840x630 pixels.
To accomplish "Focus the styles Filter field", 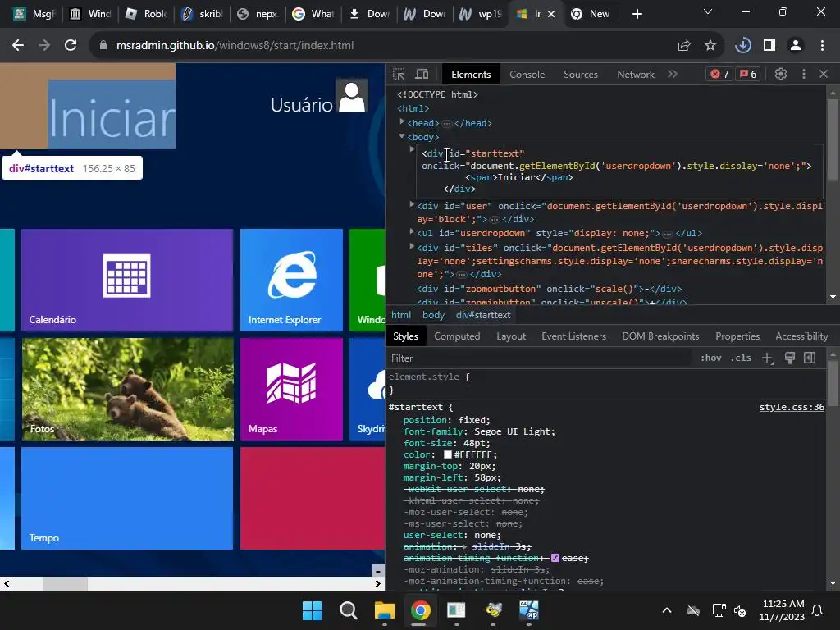I will [x=538, y=358].
